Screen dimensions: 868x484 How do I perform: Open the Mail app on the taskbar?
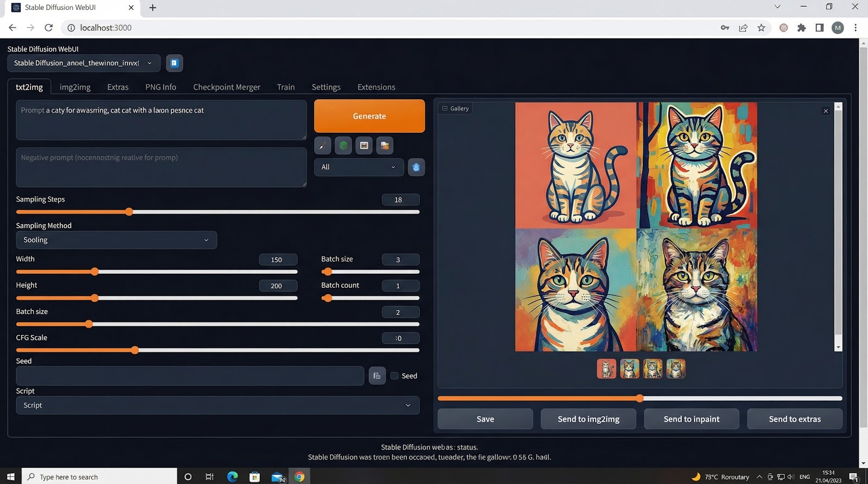(x=278, y=477)
